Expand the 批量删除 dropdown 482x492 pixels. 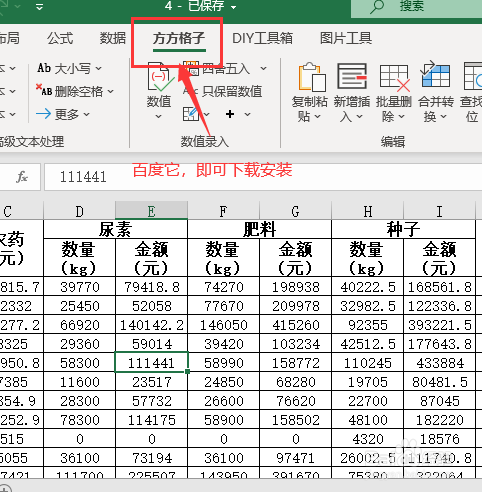coord(401,116)
